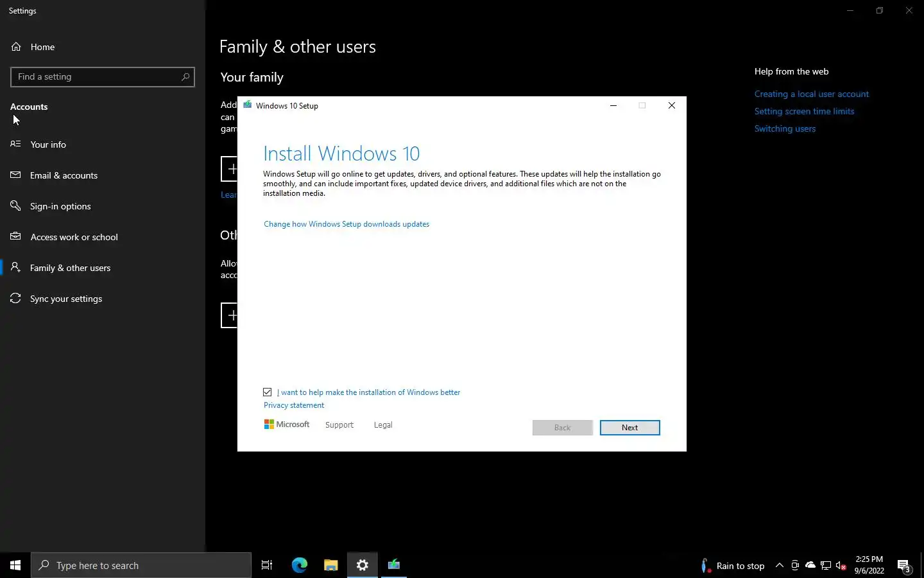Open Switching users help link

point(785,128)
